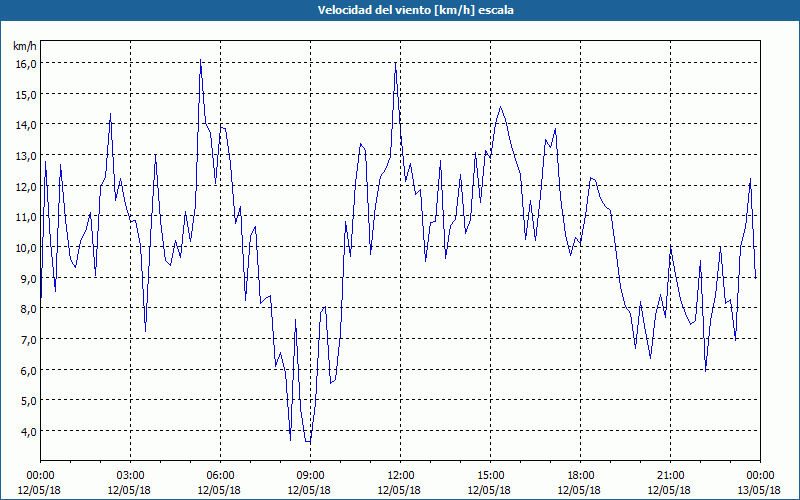The width and height of the screenshot is (800, 500).
Task: Click the 12:00 time axis label
Action: [401, 476]
